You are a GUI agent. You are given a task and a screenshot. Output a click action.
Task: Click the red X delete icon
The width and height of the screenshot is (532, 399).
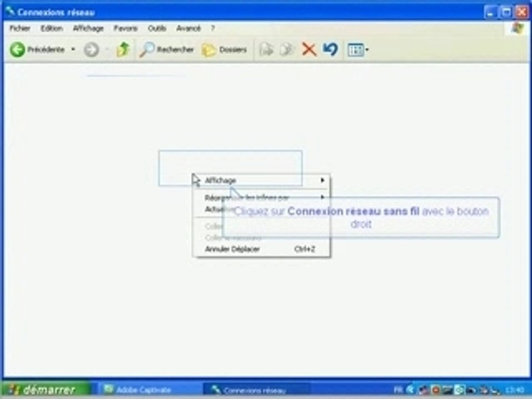(x=309, y=49)
